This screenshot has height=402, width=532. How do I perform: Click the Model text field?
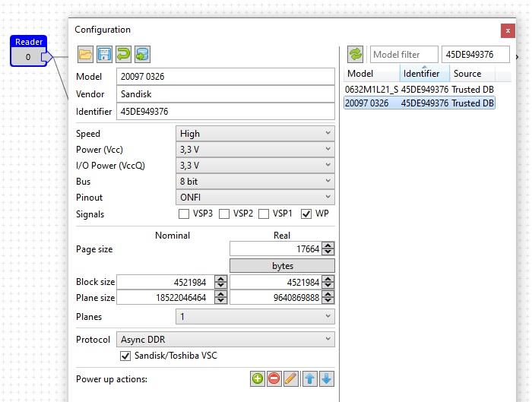(226, 77)
